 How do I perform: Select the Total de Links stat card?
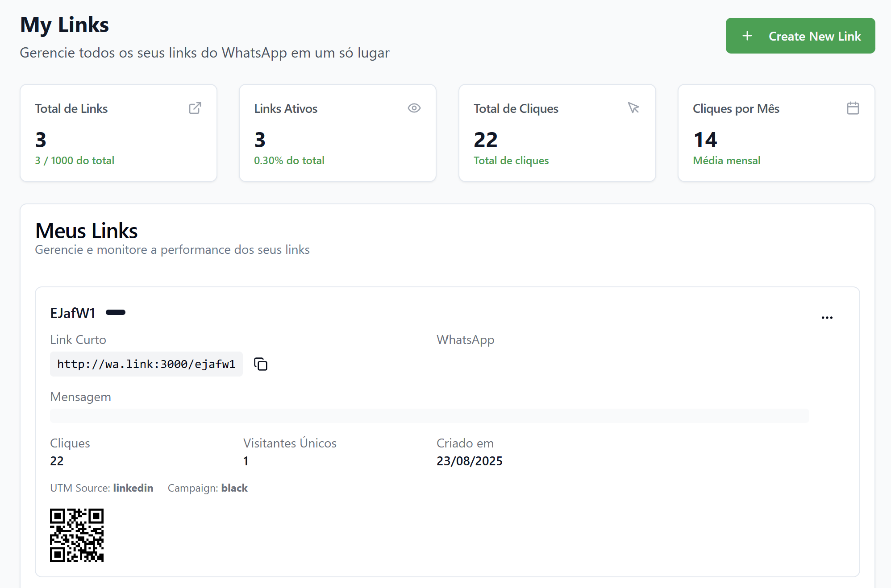(118, 133)
